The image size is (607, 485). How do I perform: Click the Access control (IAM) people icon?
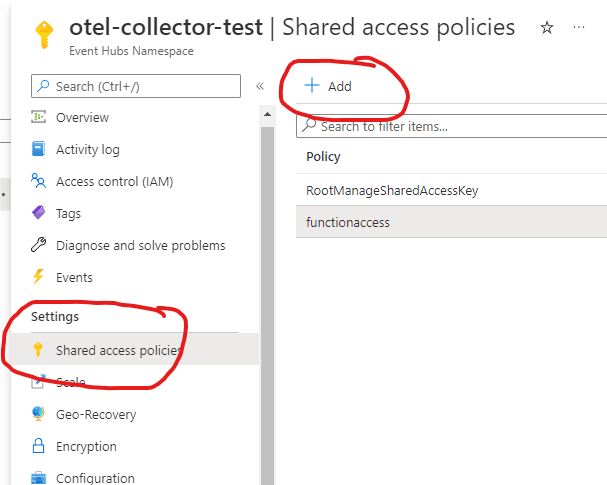[39, 181]
